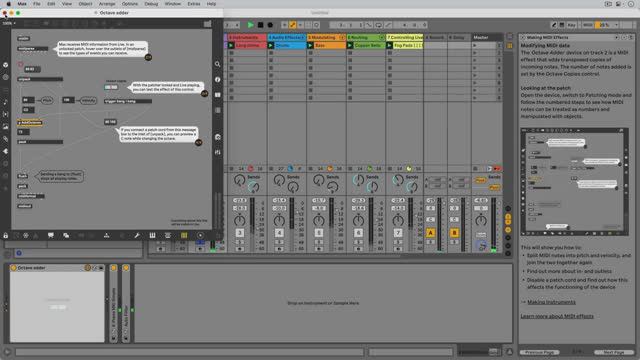
Task: Open the Arrange menu
Action: [x=107, y=4]
